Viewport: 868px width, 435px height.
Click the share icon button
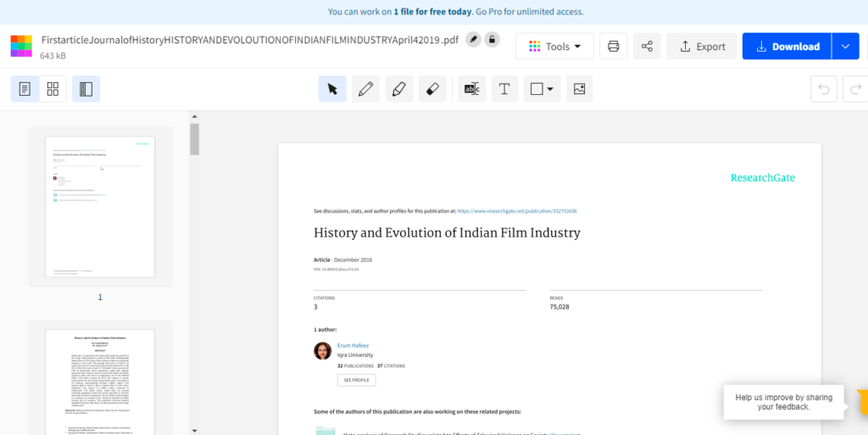point(647,47)
